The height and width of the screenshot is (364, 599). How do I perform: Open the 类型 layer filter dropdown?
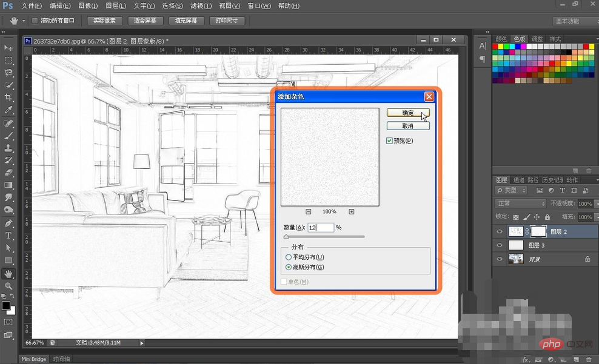pos(511,190)
